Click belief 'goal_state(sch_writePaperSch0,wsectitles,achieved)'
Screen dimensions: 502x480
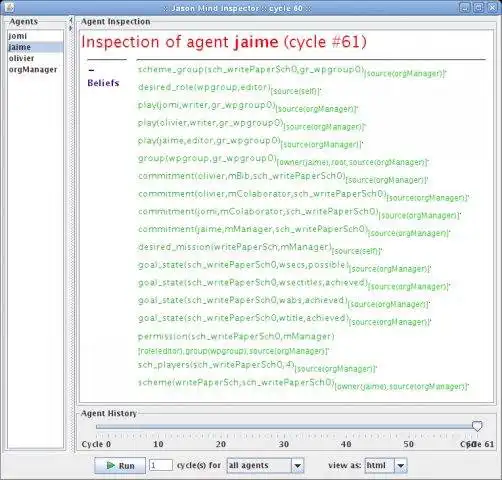tap(253, 282)
